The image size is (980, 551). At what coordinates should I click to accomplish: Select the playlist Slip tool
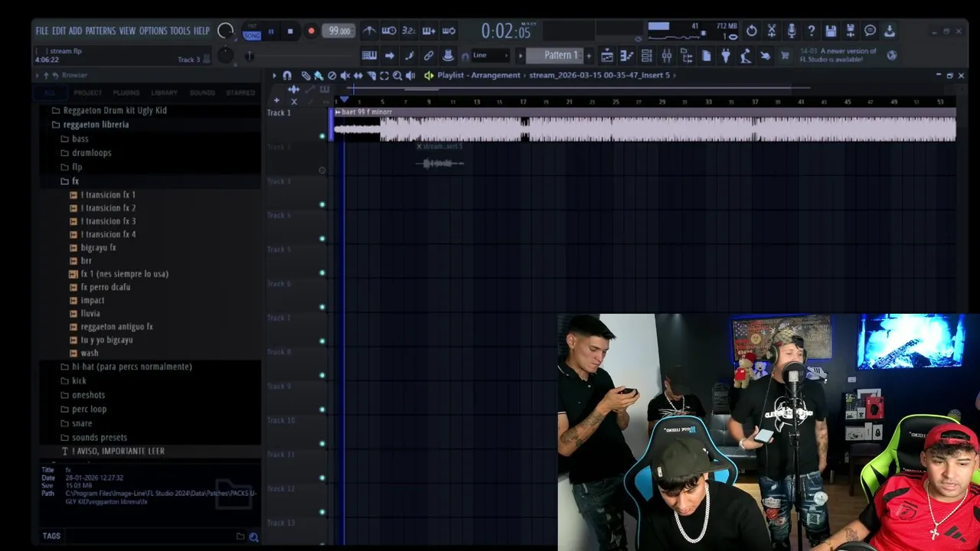coord(358,75)
